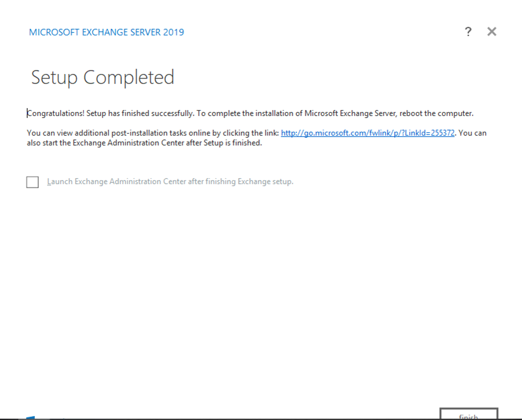Click the Launch Exchange Administration Center label
This screenshot has width=522, height=420.
(170, 181)
